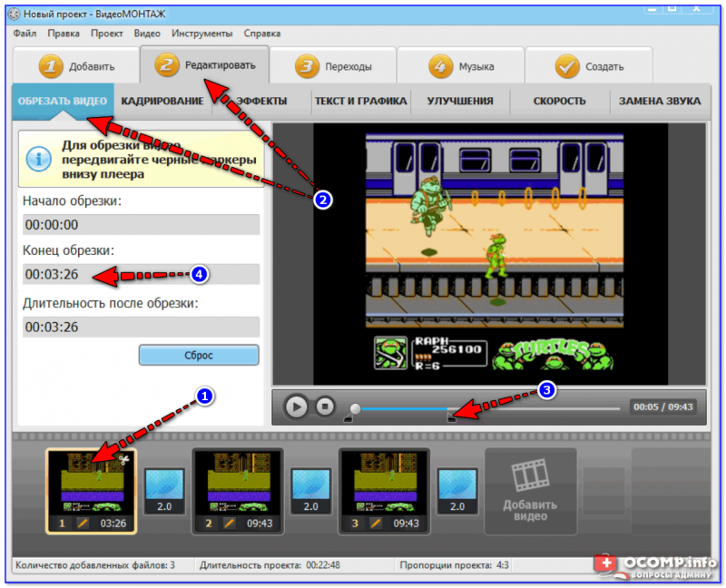
Task: Click duration 03:26 on clip 1
Action: pos(113,524)
